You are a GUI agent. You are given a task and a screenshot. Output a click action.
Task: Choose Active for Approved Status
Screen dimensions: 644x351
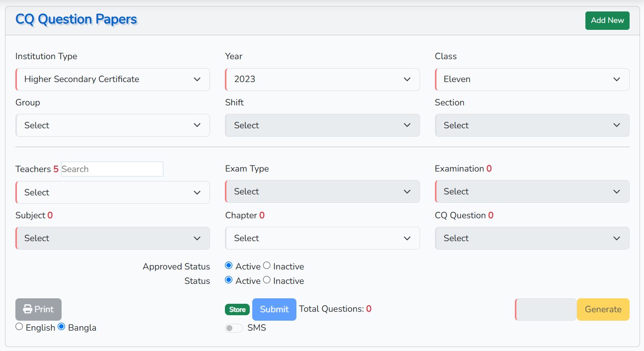[x=228, y=265]
